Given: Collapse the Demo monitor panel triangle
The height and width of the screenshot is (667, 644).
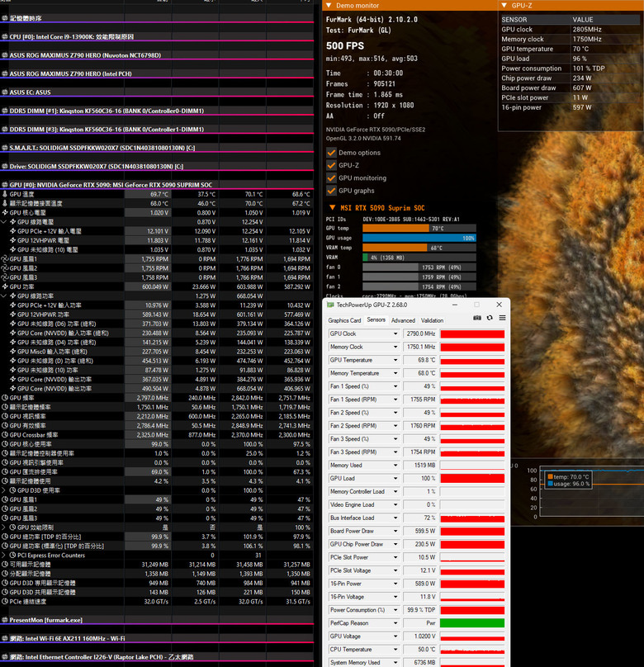Looking at the screenshot, I should pos(329,5).
